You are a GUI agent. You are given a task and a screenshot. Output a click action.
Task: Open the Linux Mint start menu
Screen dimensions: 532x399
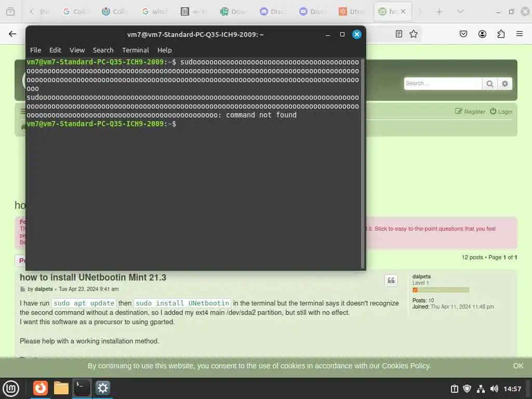tap(11, 389)
